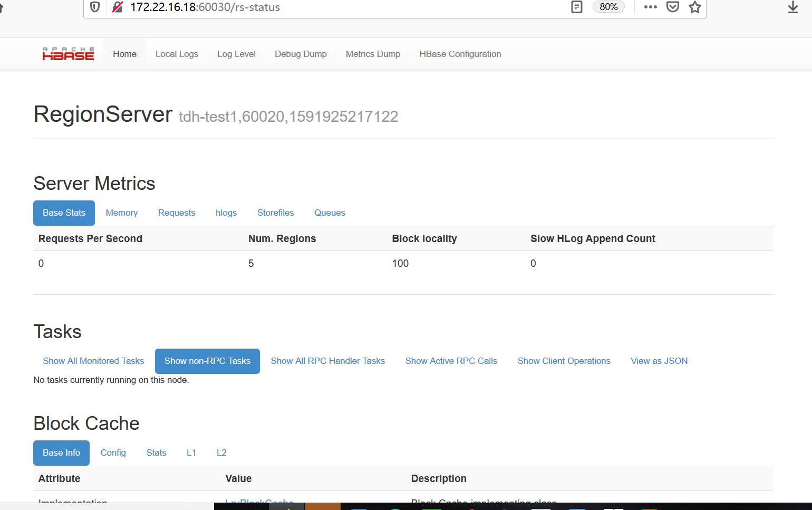Go to Log Level page
The height and width of the screenshot is (510, 812).
coord(236,54)
